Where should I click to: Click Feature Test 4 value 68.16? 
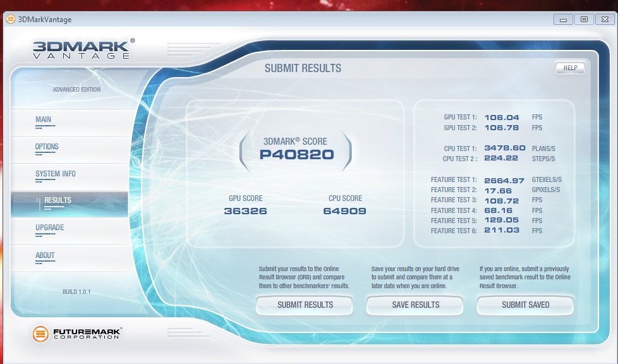498,210
